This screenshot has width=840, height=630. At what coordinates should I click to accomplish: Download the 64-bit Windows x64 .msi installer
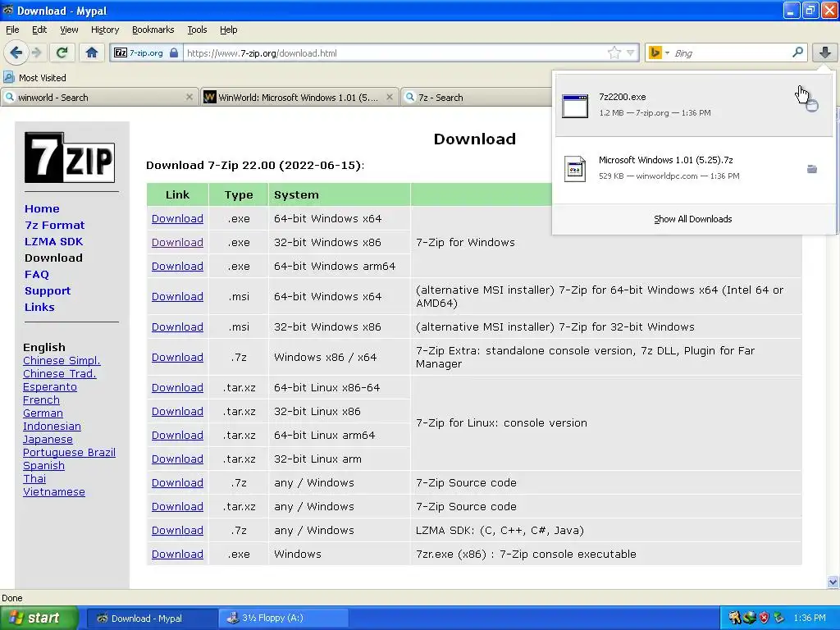[x=177, y=296]
